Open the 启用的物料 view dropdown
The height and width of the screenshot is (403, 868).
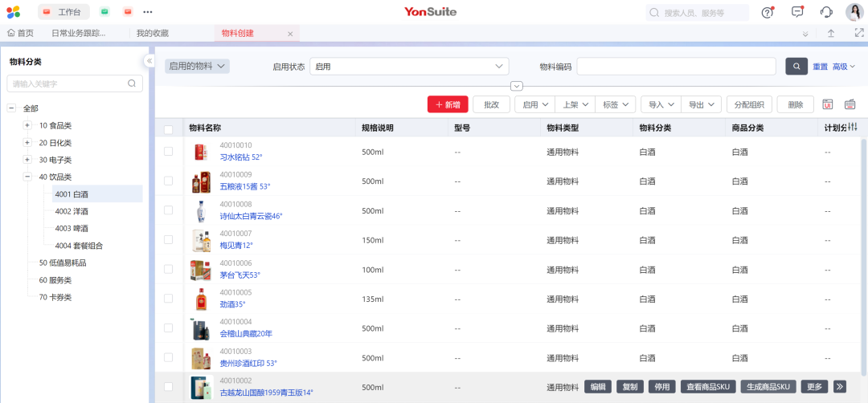point(197,66)
